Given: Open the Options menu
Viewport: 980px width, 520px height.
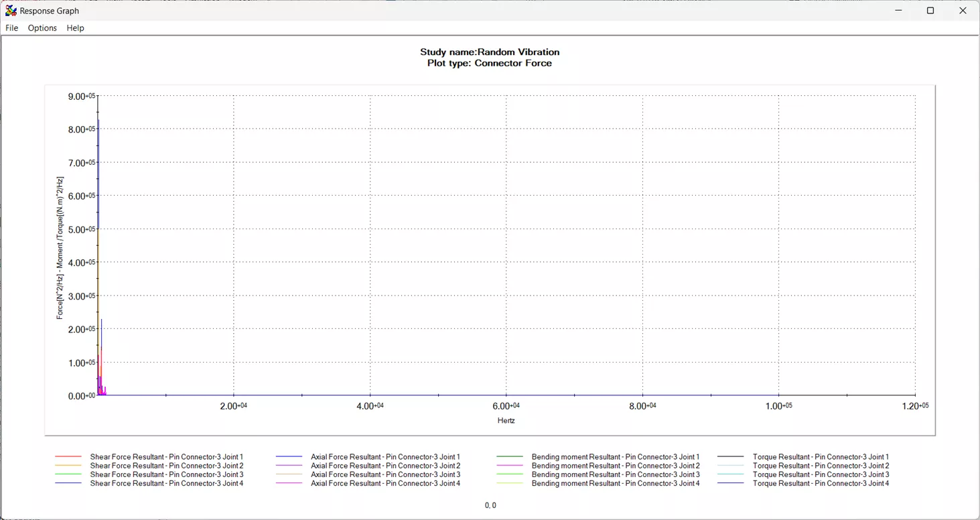Looking at the screenshot, I should (x=42, y=28).
